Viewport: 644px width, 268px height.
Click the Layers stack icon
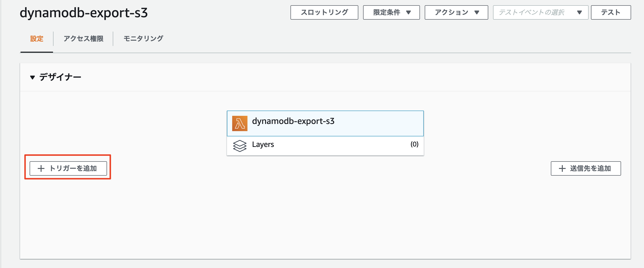240,146
